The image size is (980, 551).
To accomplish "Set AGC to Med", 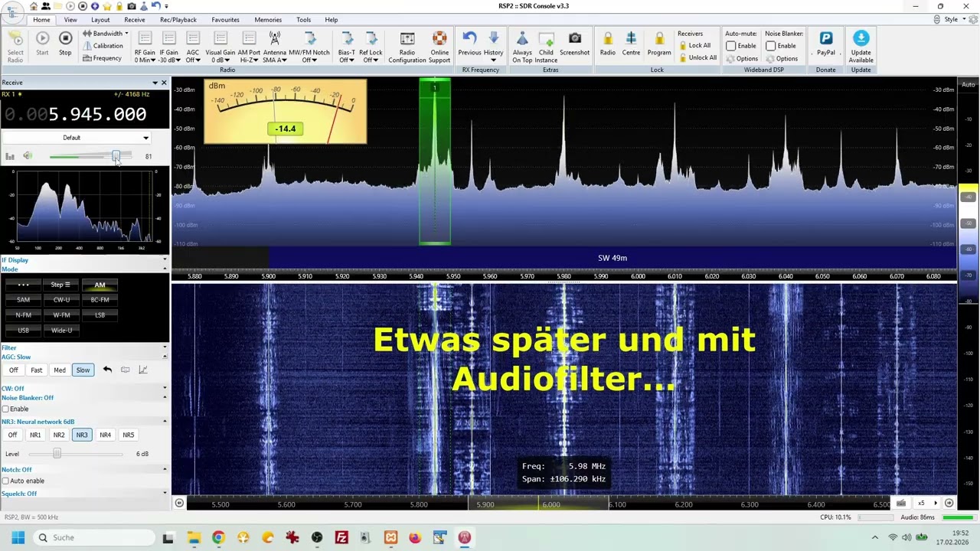I will coord(60,370).
